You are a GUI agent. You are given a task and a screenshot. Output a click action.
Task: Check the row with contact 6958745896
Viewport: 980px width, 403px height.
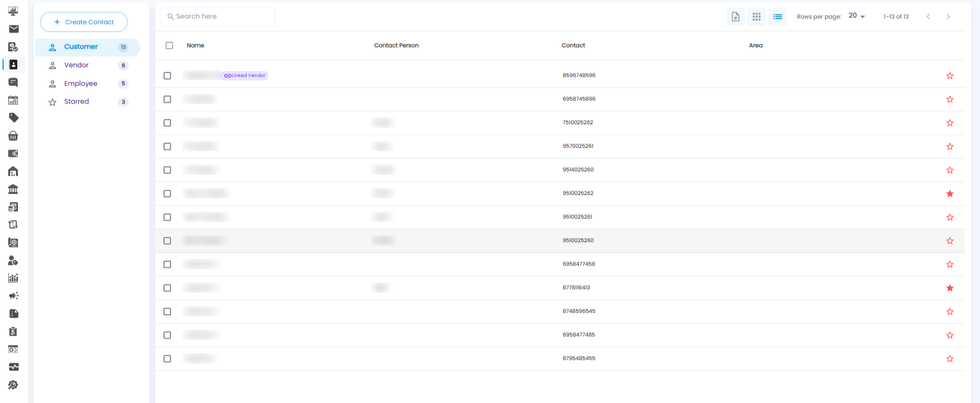coord(167,99)
